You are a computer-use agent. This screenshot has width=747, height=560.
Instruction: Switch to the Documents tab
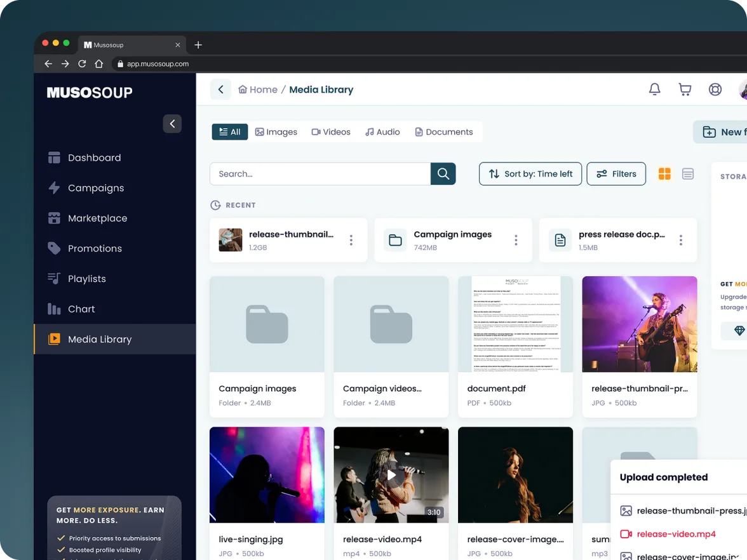[x=444, y=132]
